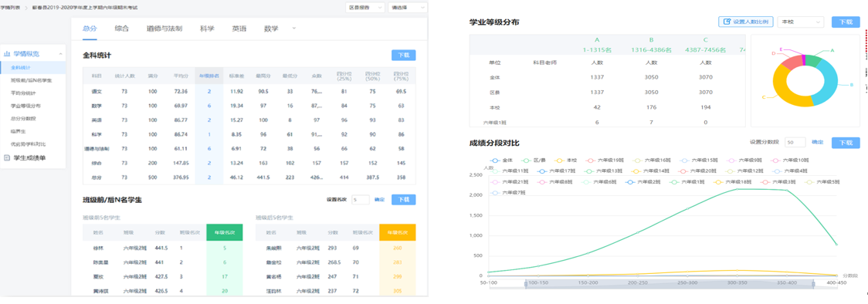This screenshot has height=304, width=868.
Task: Click the 学生成绩单 sidebar icon
Action: (7, 157)
